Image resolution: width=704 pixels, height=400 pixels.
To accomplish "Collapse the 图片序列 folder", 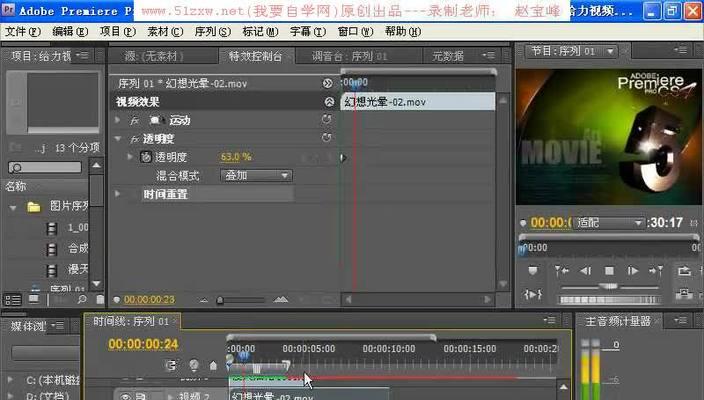I will (13, 207).
